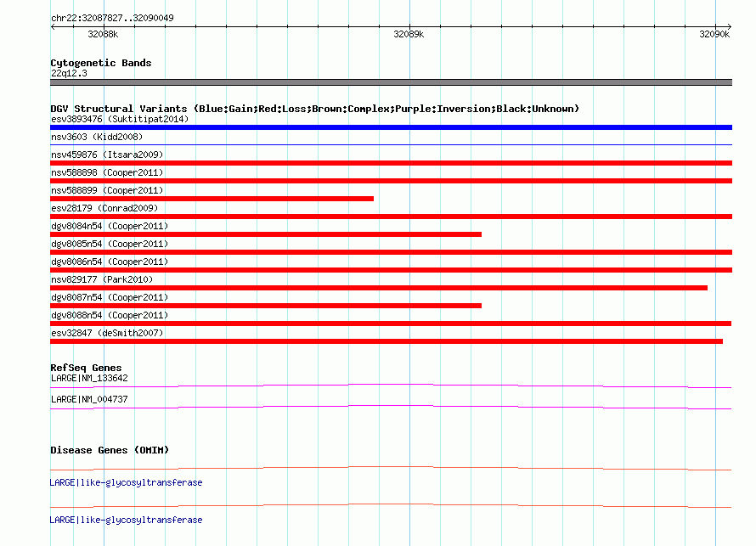The width and height of the screenshot is (756, 546).
Task: Click the red dgv8085n54 loss bar
Action: [x=391, y=252]
